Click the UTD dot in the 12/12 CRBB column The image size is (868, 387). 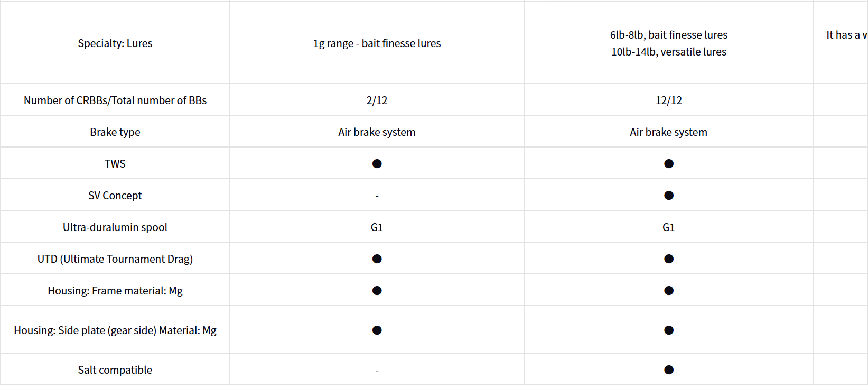(x=669, y=259)
